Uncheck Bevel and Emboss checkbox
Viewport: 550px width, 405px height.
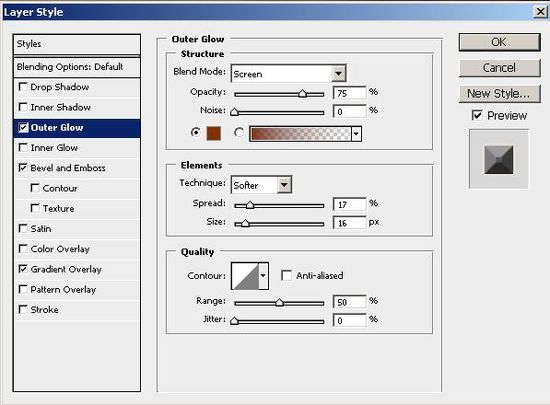coord(23,168)
